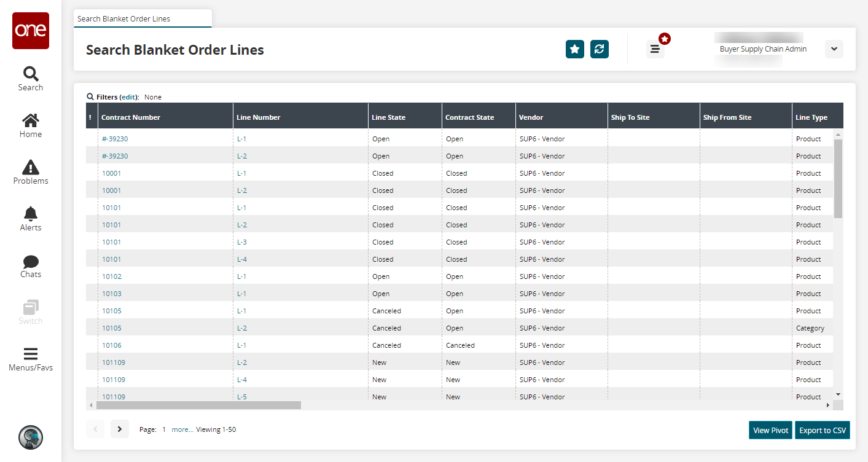This screenshot has height=462, width=868.
Task: Click vertical scrollbar up arrow
Action: tap(838, 133)
